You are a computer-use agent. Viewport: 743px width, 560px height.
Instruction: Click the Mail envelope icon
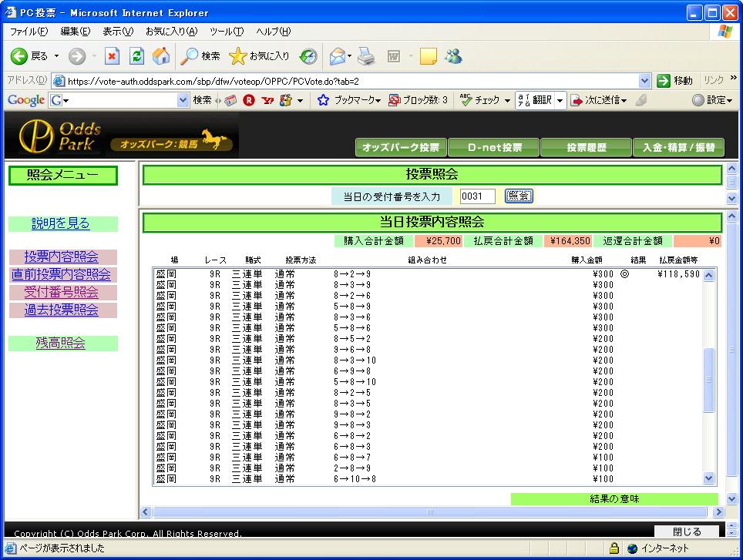[x=338, y=56]
